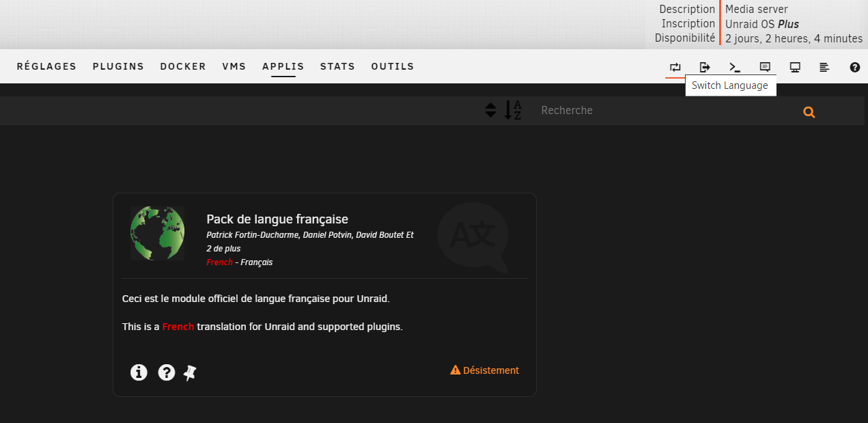This screenshot has height=423, width=868.
Task: Open the system log icon
Action: [x=824, y=67]
